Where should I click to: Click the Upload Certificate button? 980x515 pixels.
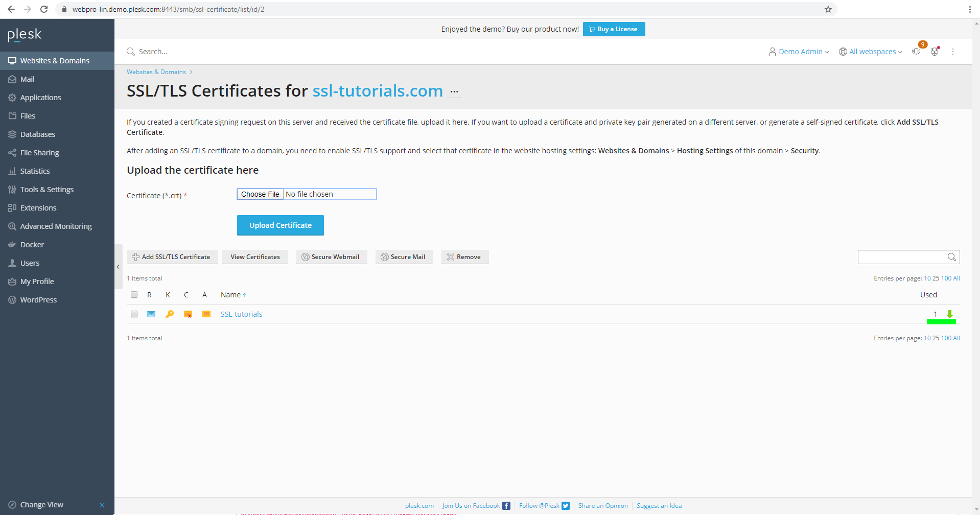[x=281, y=225]
